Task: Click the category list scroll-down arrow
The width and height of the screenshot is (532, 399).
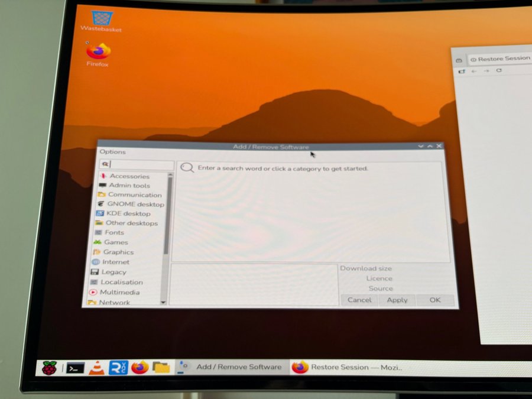Action: [164, 302]
